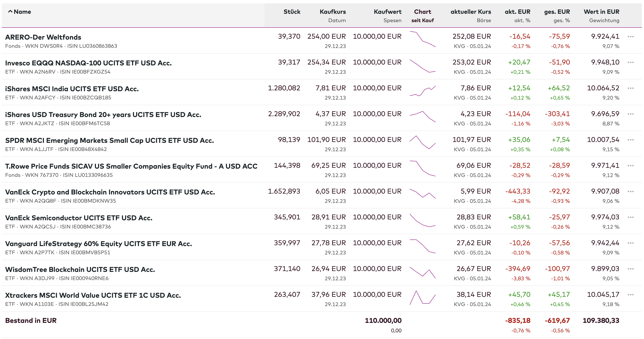
Task: Open options for iShares USD Treasury Bond
Action: pos(630,114)
